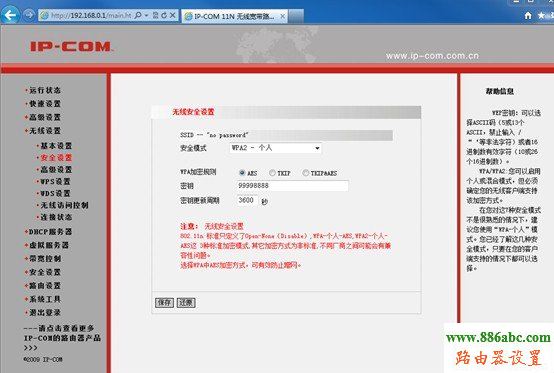The width and height of the screenshot is (554, 373).
Task: Expand 带宽控制 in the sidebar
Action: tap(45, 259)
